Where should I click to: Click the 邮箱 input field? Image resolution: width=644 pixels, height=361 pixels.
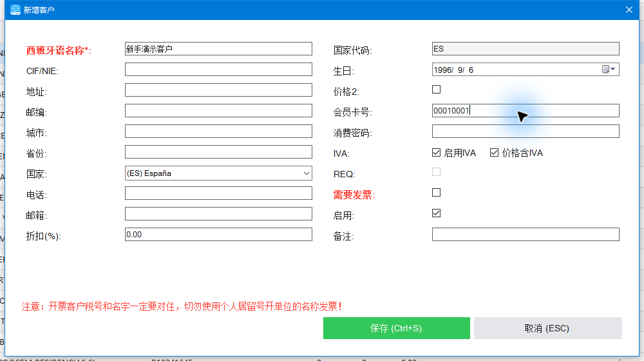pyautogui.click(x=218, y=214)
